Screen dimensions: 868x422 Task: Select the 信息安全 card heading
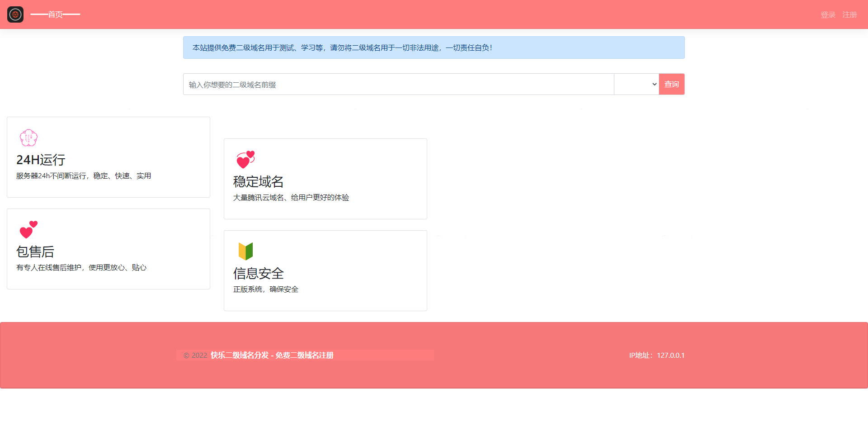pyautogui.click(x=258, y=273)
